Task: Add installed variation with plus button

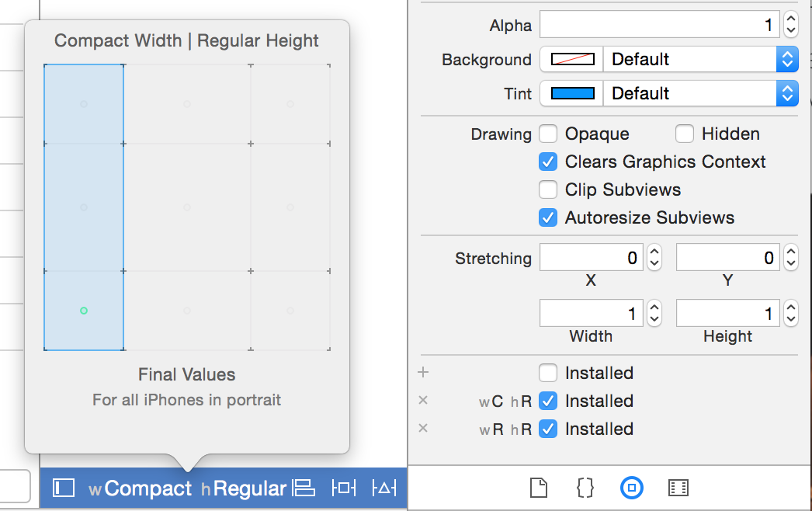Action: tap(423, 373)
